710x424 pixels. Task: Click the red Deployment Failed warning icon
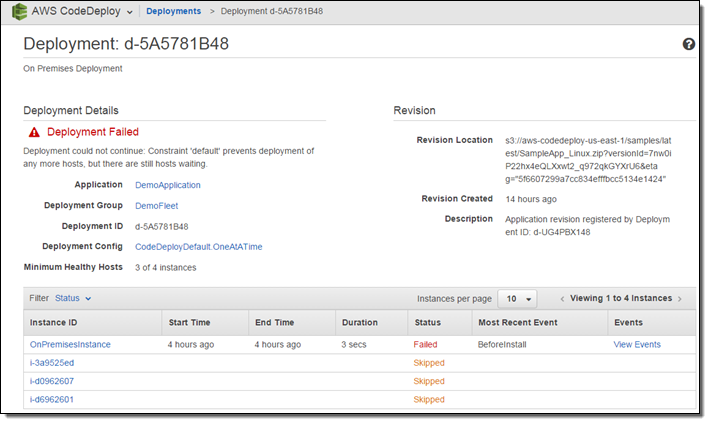point(34,132)
